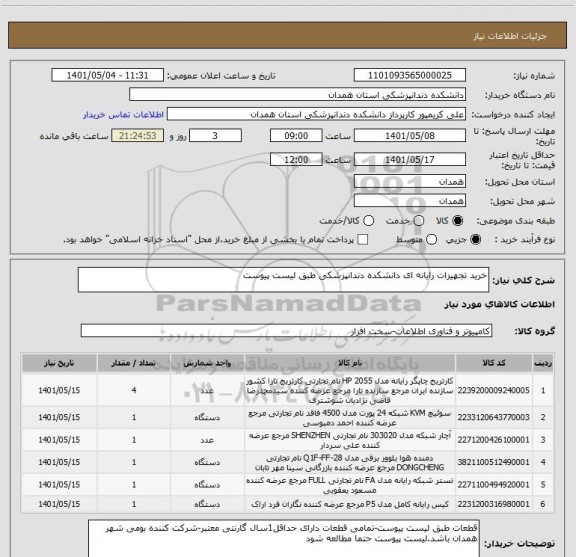Click the تعداد / مقدار column header
The height and width of the screenshot is (557, 576).
[x=134, y=363]
